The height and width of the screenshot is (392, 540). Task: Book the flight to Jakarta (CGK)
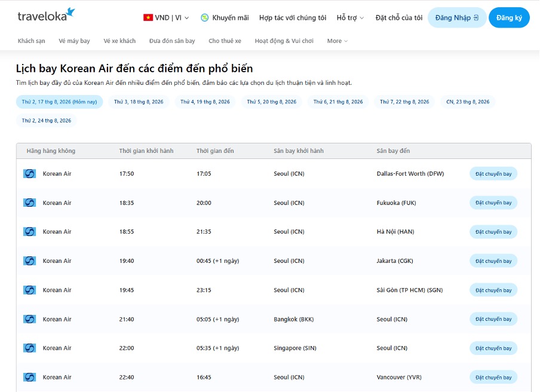click(493, 261)
